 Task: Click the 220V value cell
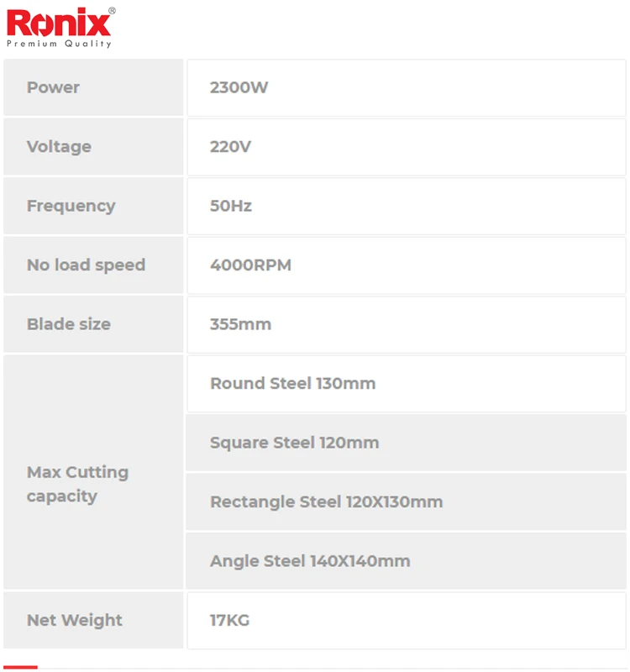coord(407,147)
